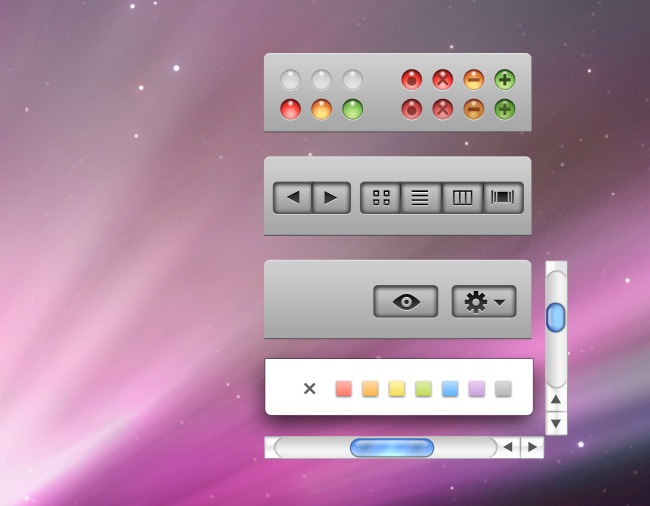Click the blue horizontal scrollbar thumb
The image size is (650, 506).
pyautogui.click(x=392, y=448)
